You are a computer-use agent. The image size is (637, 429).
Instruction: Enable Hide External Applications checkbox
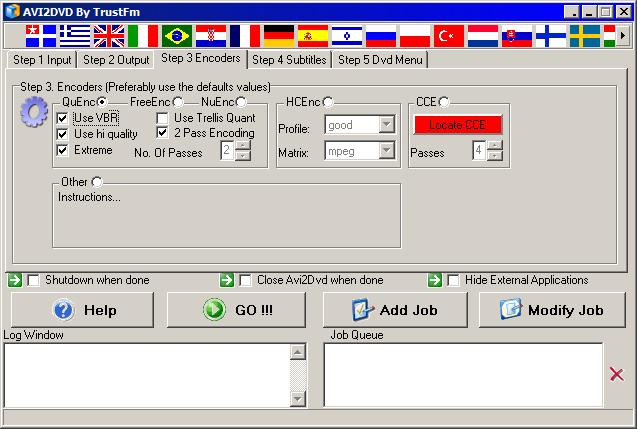click(x=453, y=280)
